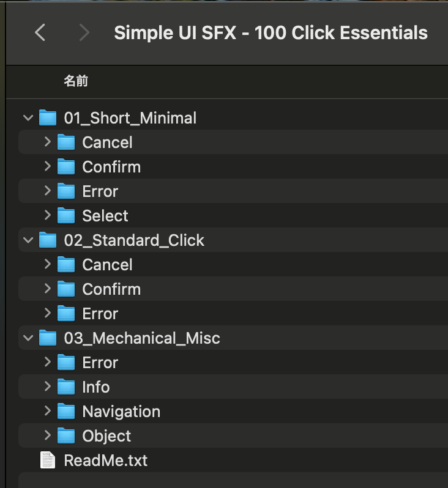Click the Finder back arrow button

(40, 32)
